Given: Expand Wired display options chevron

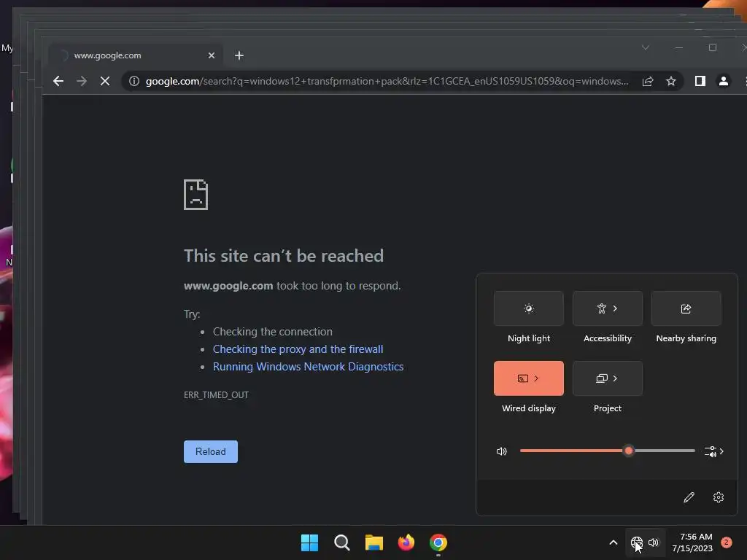Looking at the screenshot, I should coord(536,378).
